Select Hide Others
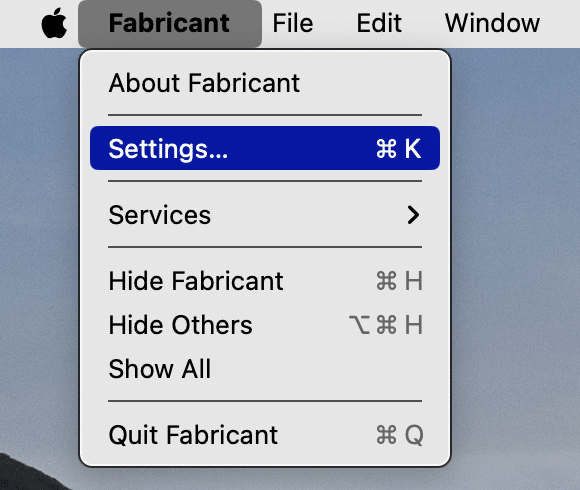Screen dimensions: 580x490 click(x=265, y=325)
